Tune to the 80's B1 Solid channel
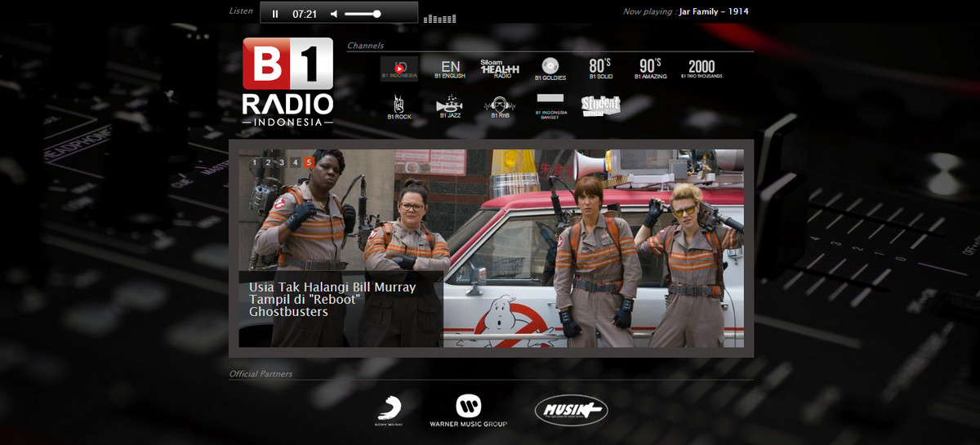This screenshot has height=445, width=980. (600, 69)
